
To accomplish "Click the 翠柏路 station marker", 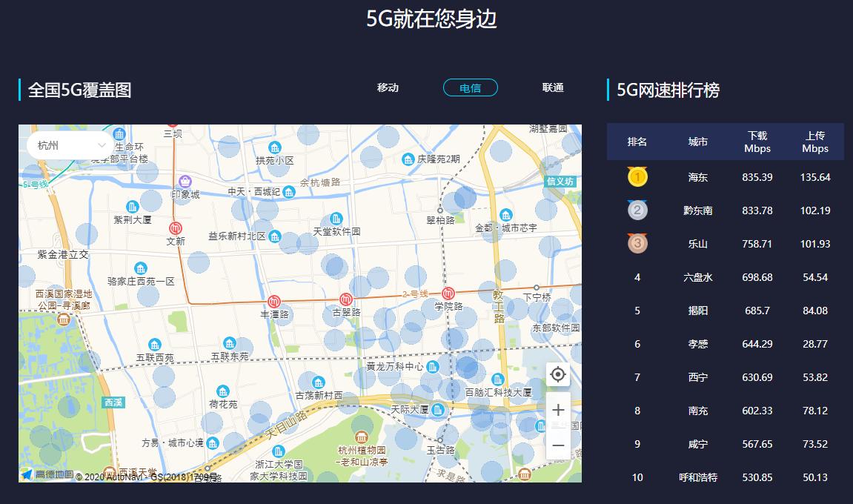I will 440,210.
